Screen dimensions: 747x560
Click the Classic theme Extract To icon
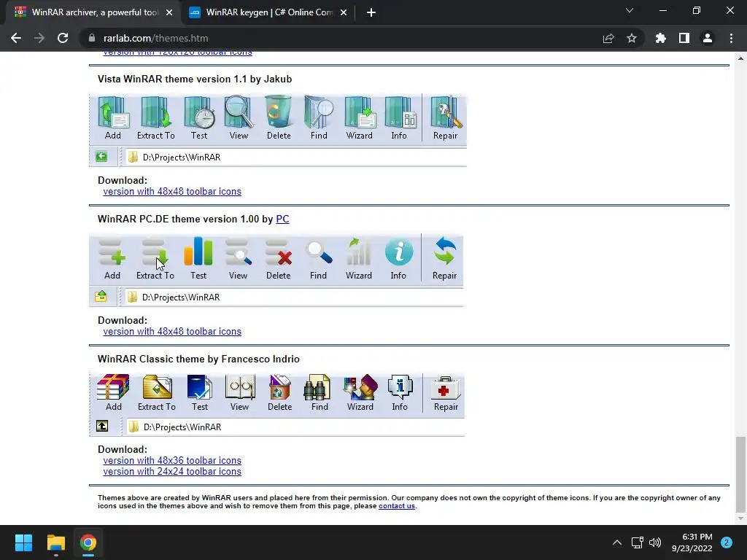pos(158,386)
